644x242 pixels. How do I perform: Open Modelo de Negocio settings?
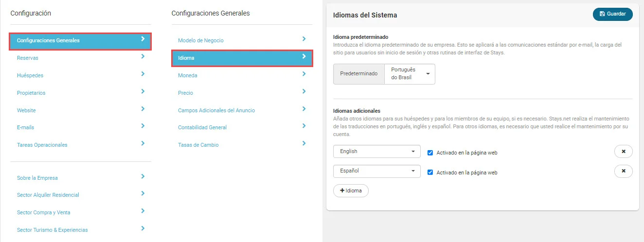[201, 40]
